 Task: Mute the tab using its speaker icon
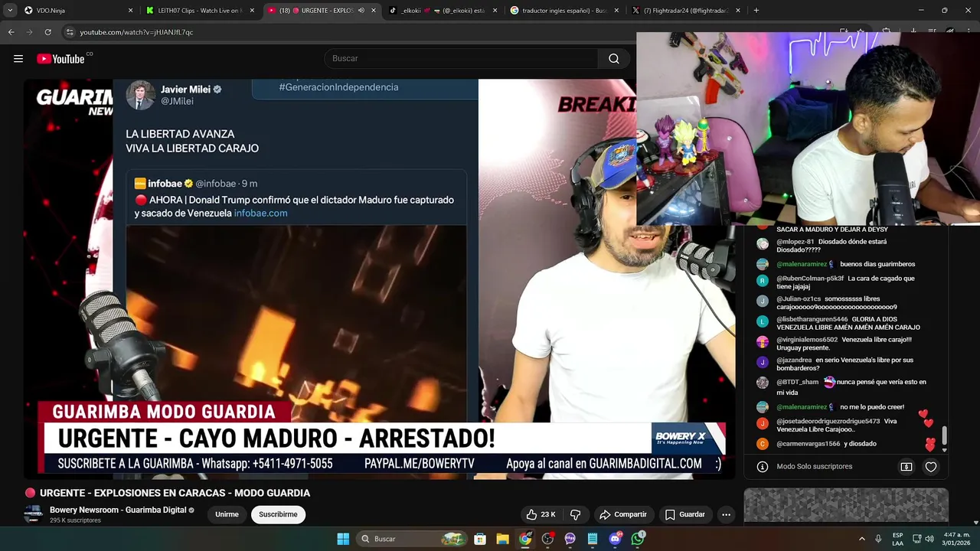coord(361,11)
